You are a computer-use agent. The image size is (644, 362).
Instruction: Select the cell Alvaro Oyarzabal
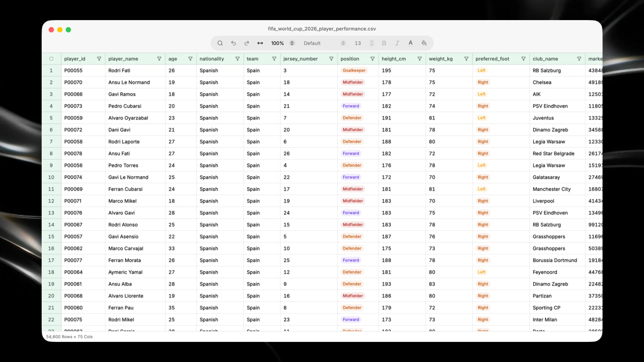[135, 118]
